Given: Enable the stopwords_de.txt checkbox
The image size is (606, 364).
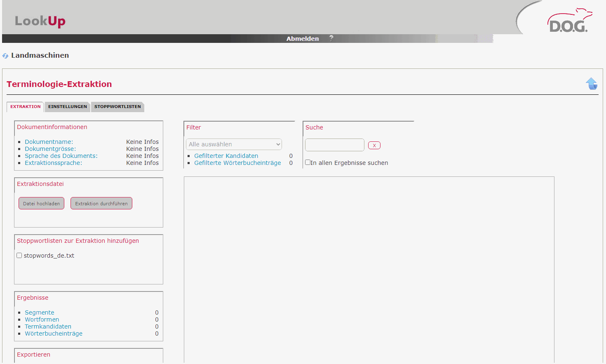Looking at the screenshot, I should 19,256.
